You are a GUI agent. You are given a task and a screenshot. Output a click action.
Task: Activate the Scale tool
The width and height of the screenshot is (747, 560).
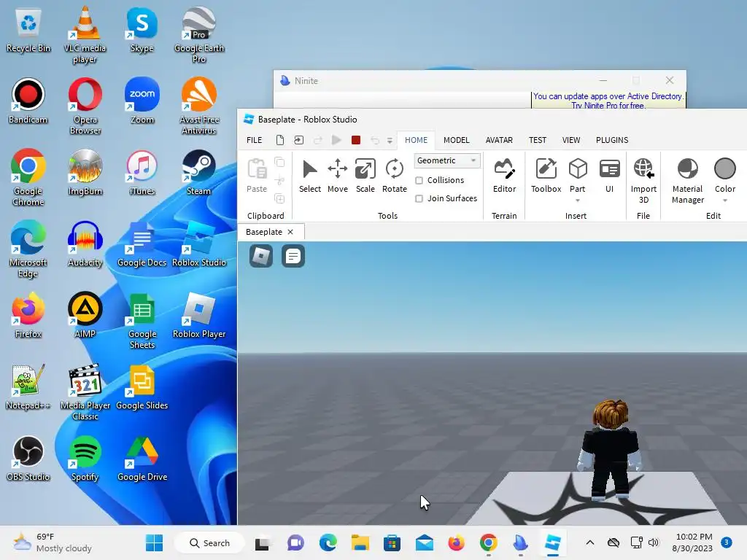pos(365,176)
